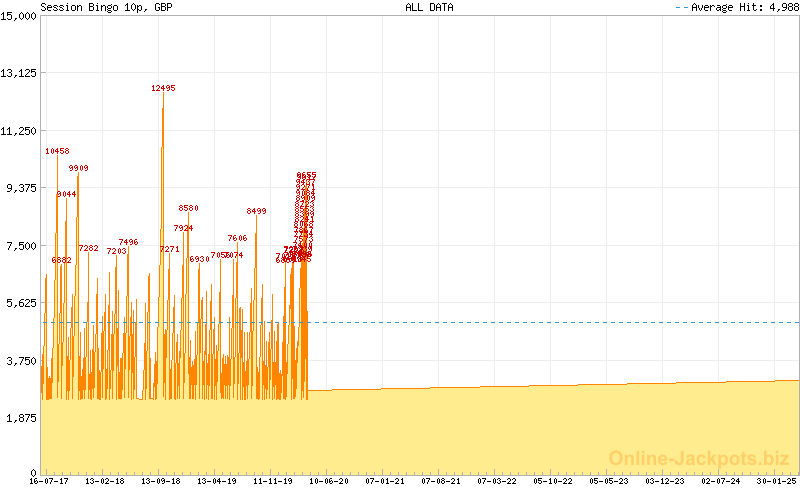Viewport: 800px width, 490px height.
Task: Click the 12495 peak value label
Action: (x=163, y=88)
